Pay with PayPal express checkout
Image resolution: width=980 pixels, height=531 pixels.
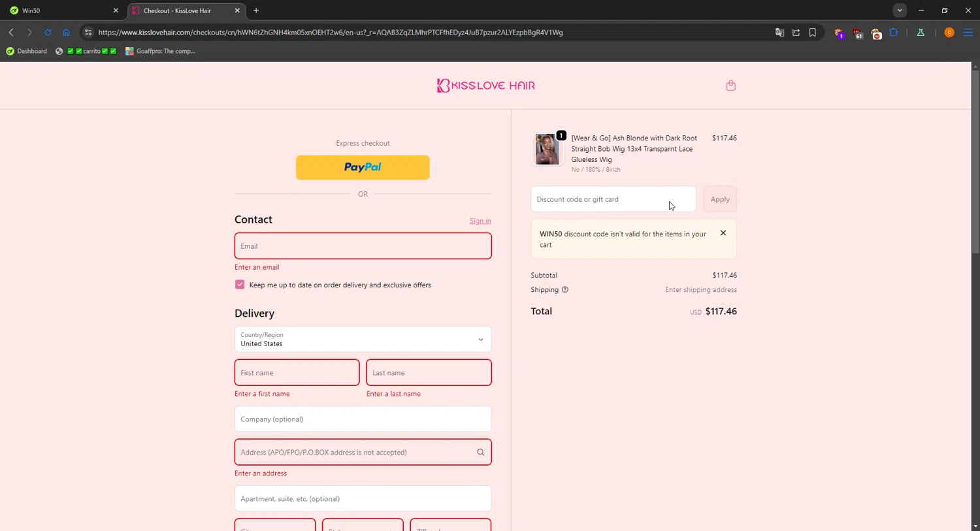tap(363, 167)
